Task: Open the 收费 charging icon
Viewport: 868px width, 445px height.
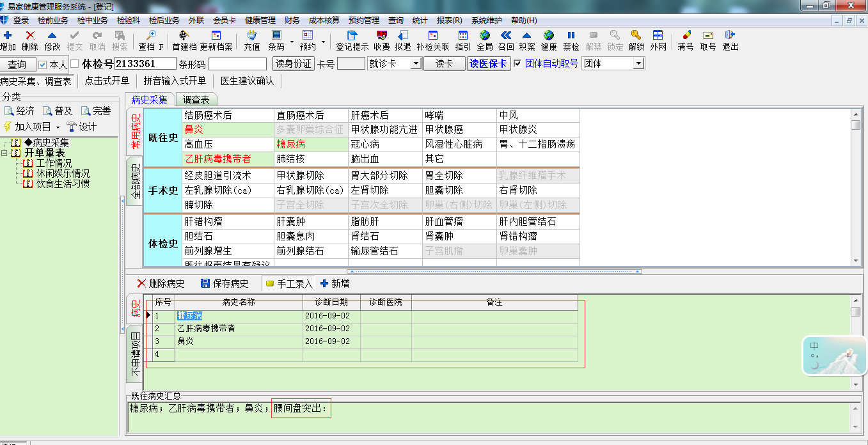Action: tap(382, 35)
